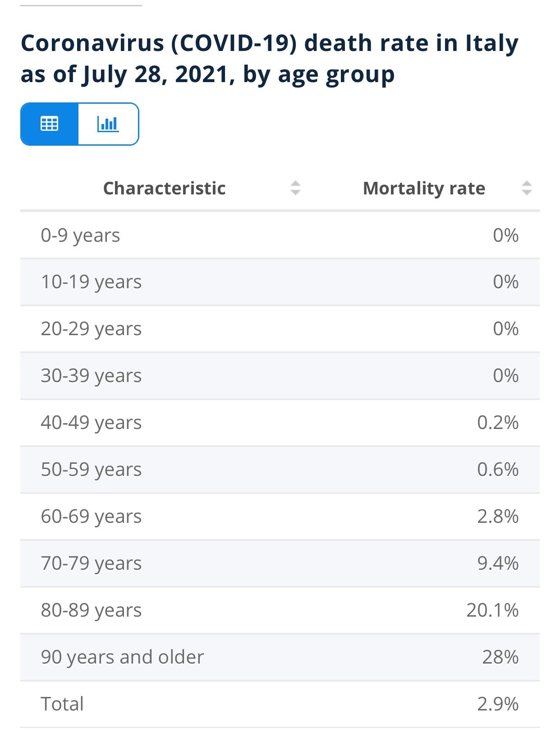Click the 20-29 years row label

[x=91, y=329]
